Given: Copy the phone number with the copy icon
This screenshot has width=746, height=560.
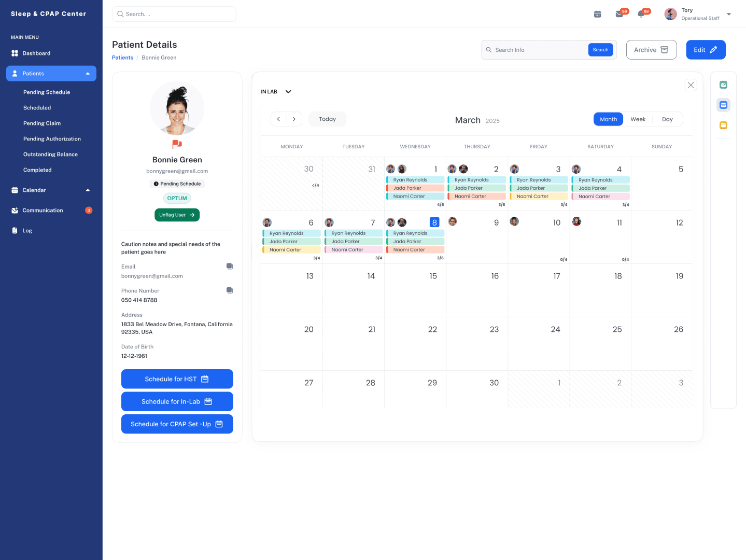Looking at the screenshot, I should [230, 290].
